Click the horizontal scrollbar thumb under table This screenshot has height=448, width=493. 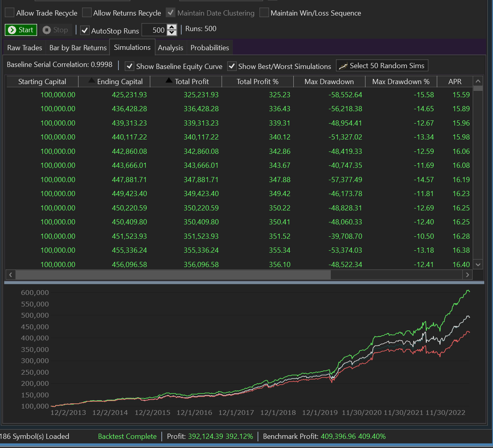[173, 275]
